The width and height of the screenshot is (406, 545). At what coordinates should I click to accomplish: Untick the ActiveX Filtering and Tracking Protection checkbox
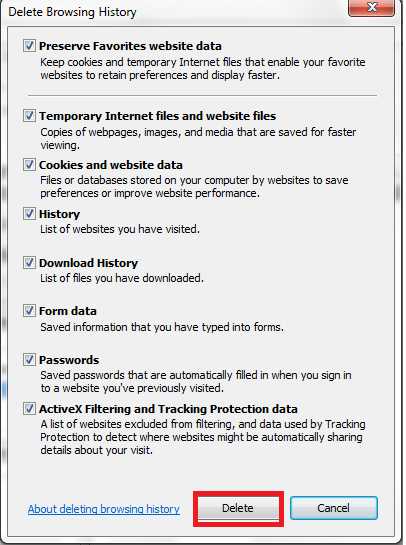click(x=29, y=409)
